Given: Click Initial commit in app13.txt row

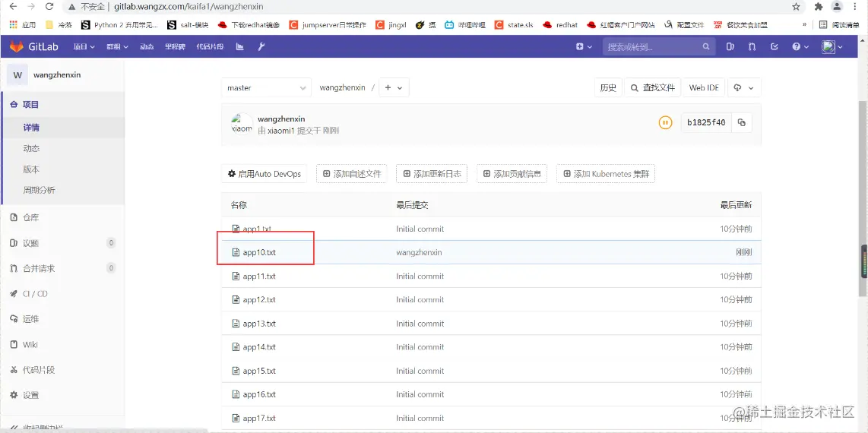Looking at the screenshot, I should pyautogui.click(x=420, y=324).
